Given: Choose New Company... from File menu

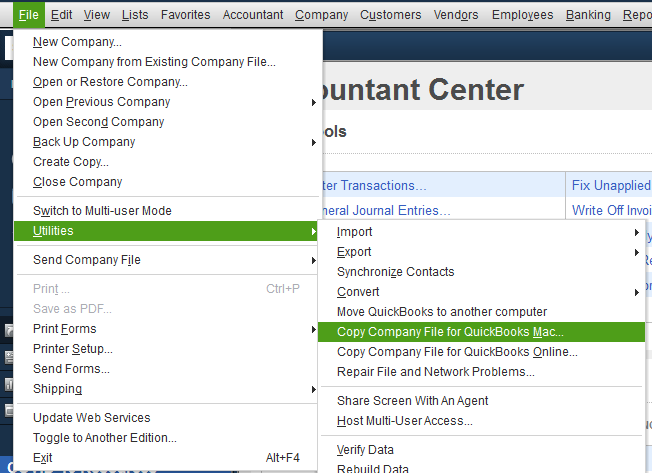Looking at the screenshot, I should click(166, 42).
